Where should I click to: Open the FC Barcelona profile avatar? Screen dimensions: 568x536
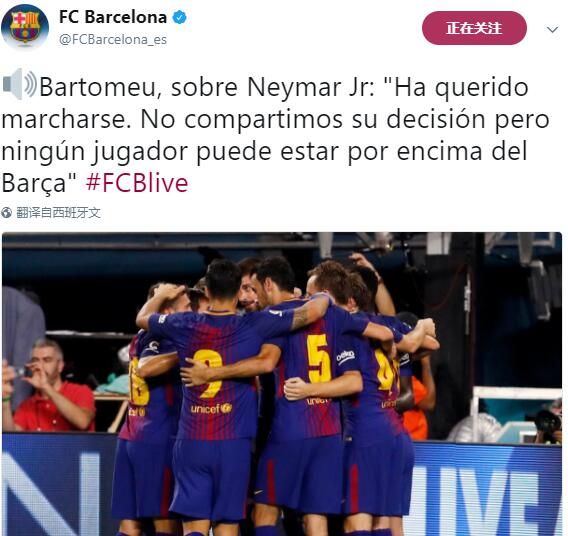[x=25, y=26]
